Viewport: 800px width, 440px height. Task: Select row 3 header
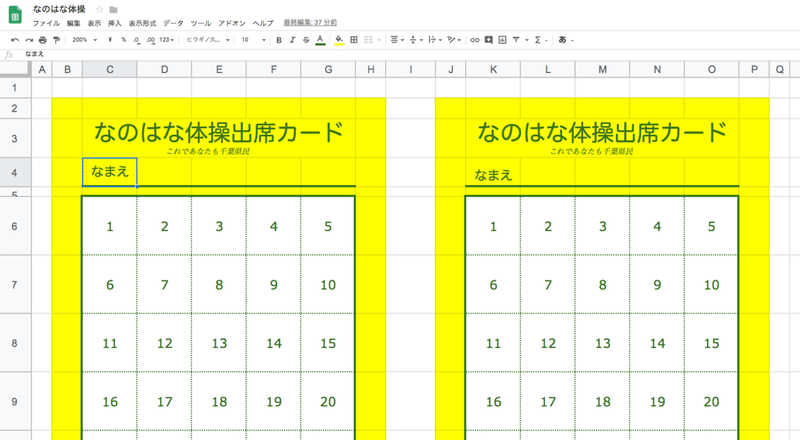15,138
